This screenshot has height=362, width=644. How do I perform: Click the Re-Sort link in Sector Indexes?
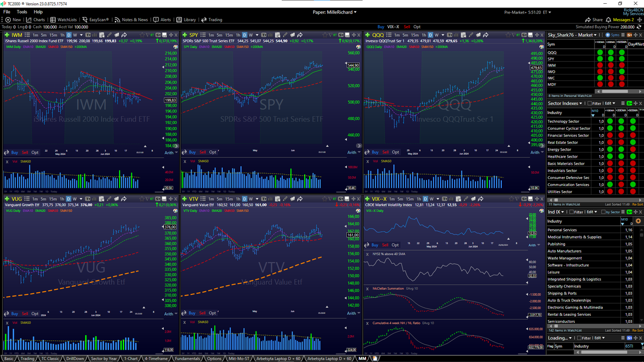(x=638, y=204)
